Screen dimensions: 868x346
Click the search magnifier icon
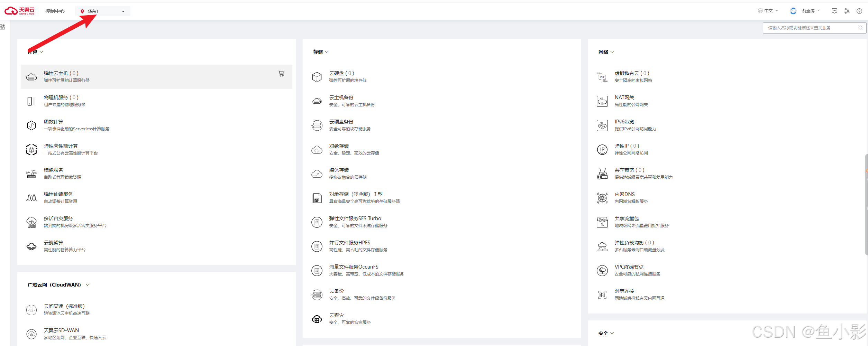pyautogui.click(x=860, y=28)
